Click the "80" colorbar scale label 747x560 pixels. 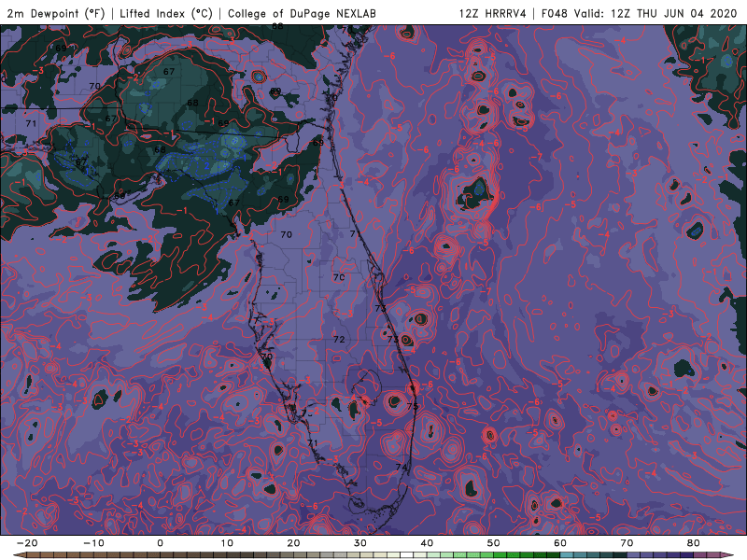694,543
